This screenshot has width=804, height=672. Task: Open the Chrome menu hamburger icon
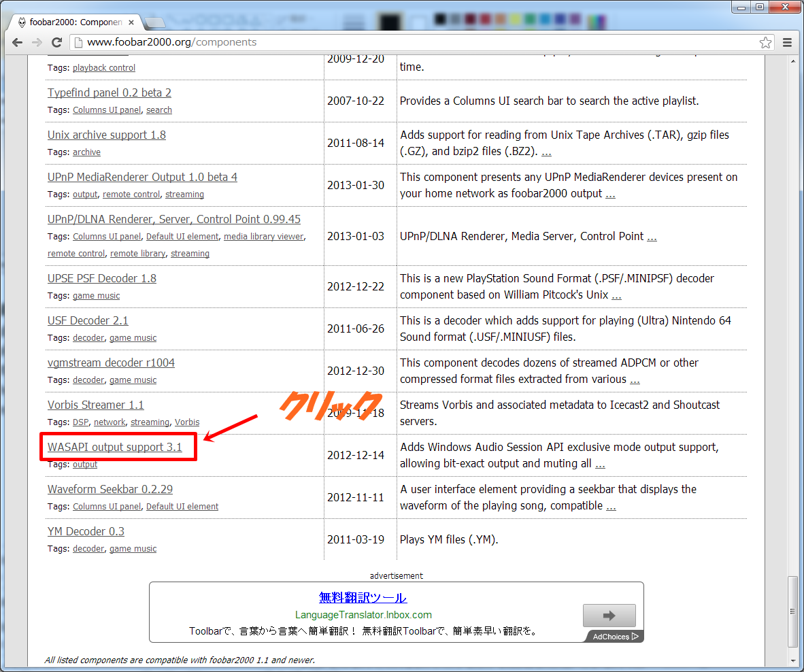(x=788, y=43)
